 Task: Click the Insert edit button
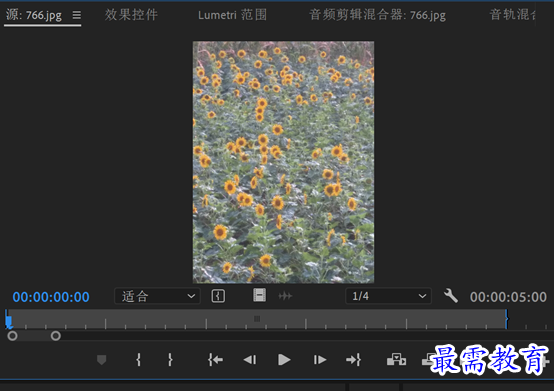tap(396, 360)
